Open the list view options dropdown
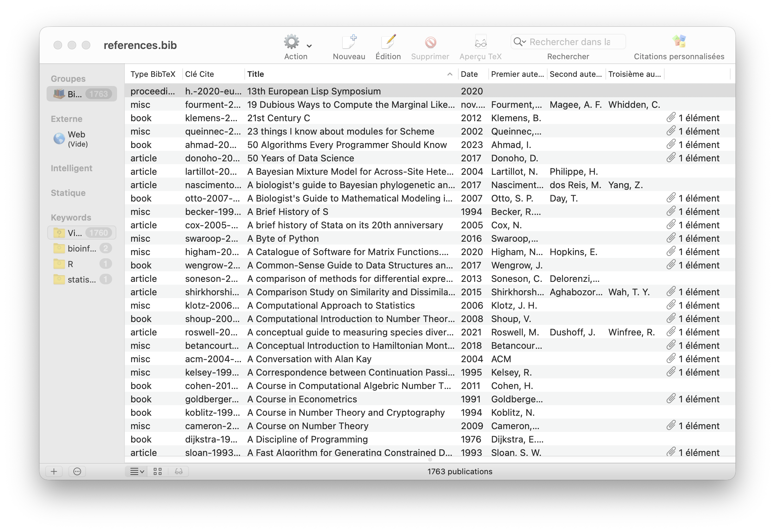The height and width of the screenshot is (532, 775). coord(137,471)
